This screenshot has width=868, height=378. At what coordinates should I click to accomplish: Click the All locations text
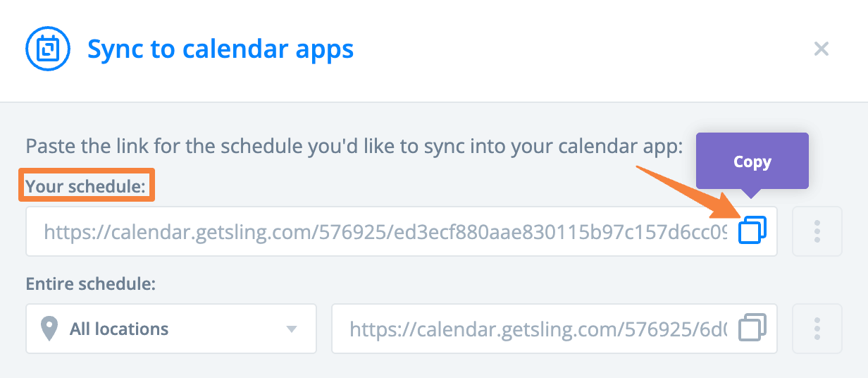119,329
